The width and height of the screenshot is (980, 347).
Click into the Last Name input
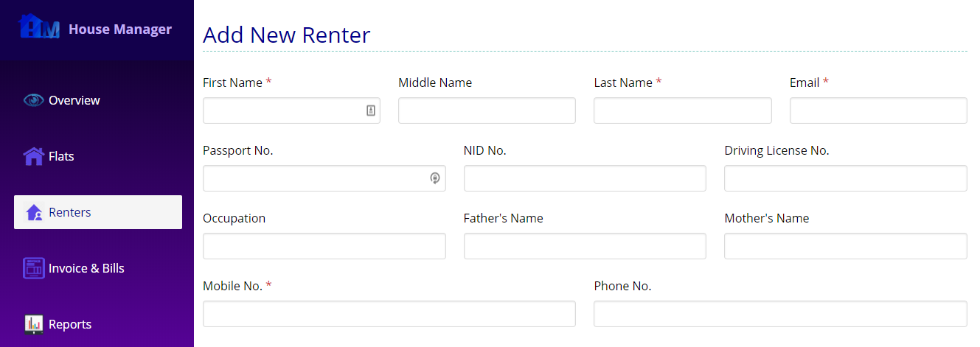tap(683, 111)
